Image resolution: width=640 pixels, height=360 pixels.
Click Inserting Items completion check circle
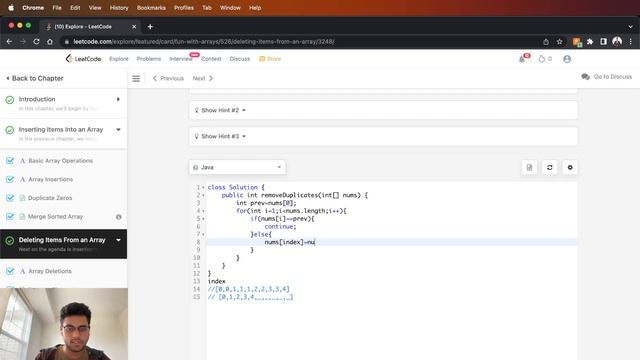[10, 130]
